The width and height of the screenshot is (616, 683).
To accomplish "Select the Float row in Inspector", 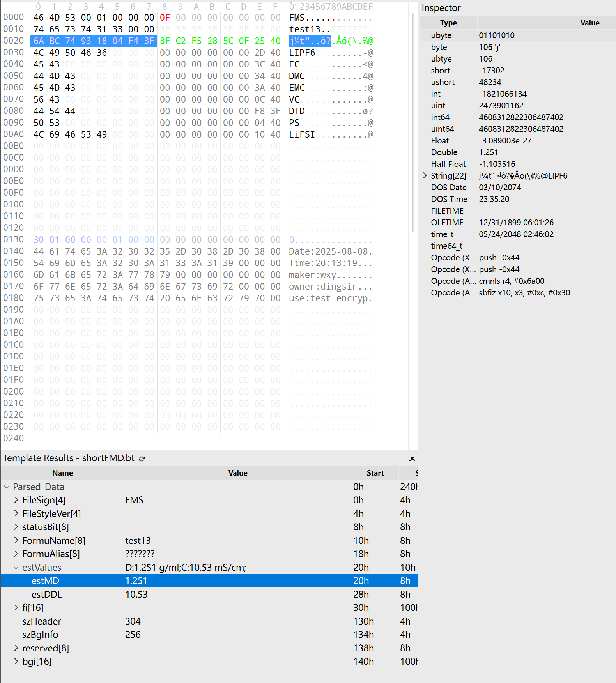I will (x=518, y=141).
